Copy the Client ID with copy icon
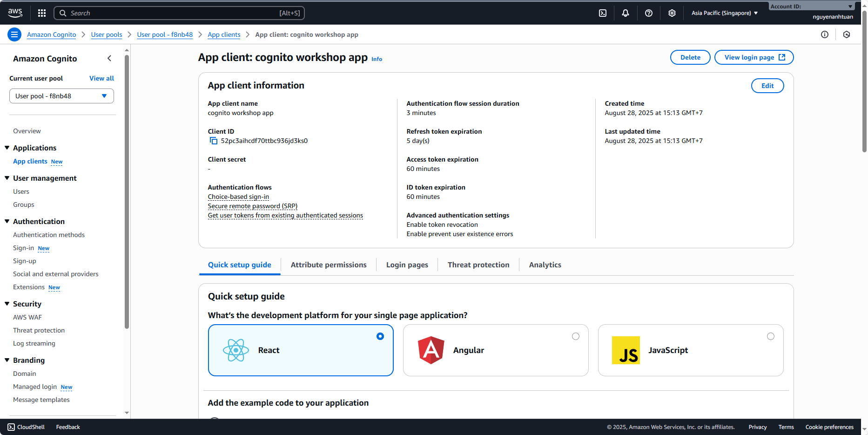 point(213,141)
